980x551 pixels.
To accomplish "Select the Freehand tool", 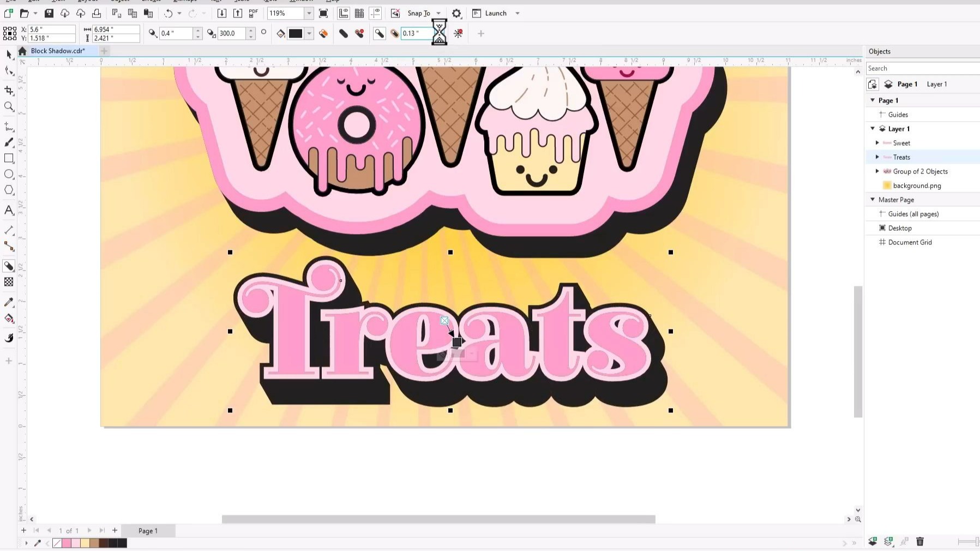I will click(9, 127).
